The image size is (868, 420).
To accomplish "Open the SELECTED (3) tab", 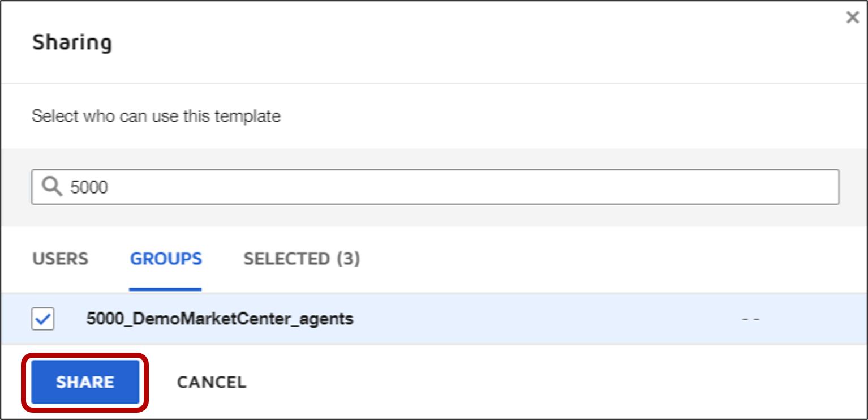I will tap(302, 259).
